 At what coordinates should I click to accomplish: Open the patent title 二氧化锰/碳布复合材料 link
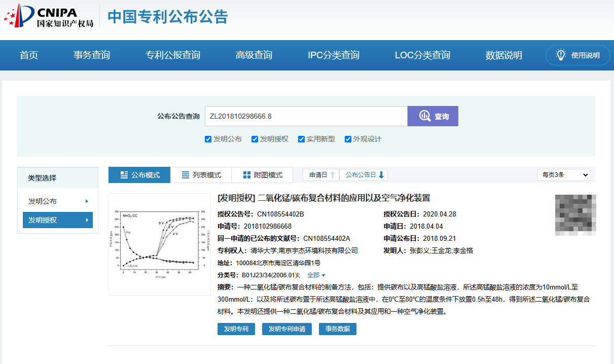(x=323, y=198)
